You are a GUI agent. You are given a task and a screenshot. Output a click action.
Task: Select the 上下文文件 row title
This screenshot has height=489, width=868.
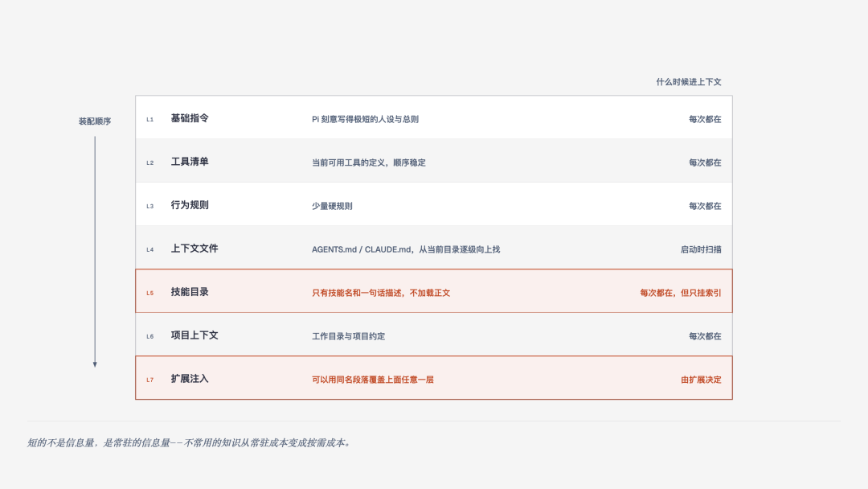click(194, 249)
